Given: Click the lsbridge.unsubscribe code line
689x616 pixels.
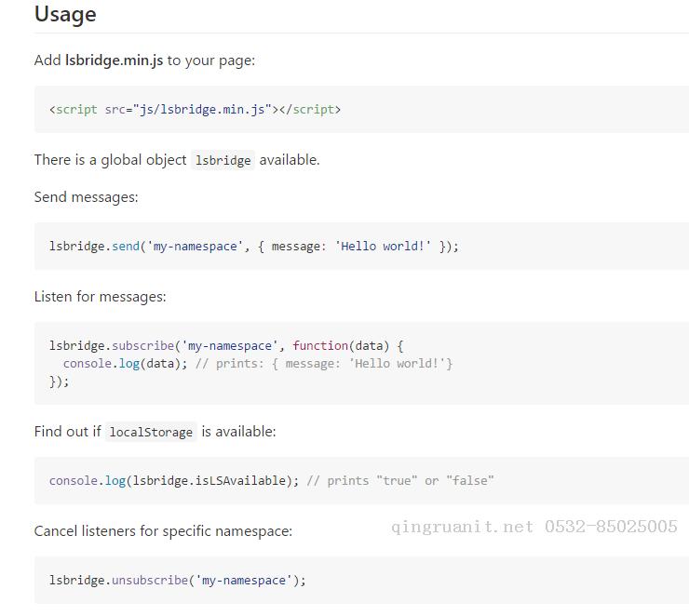Looking at the screenshot, I should pos(177,581).
